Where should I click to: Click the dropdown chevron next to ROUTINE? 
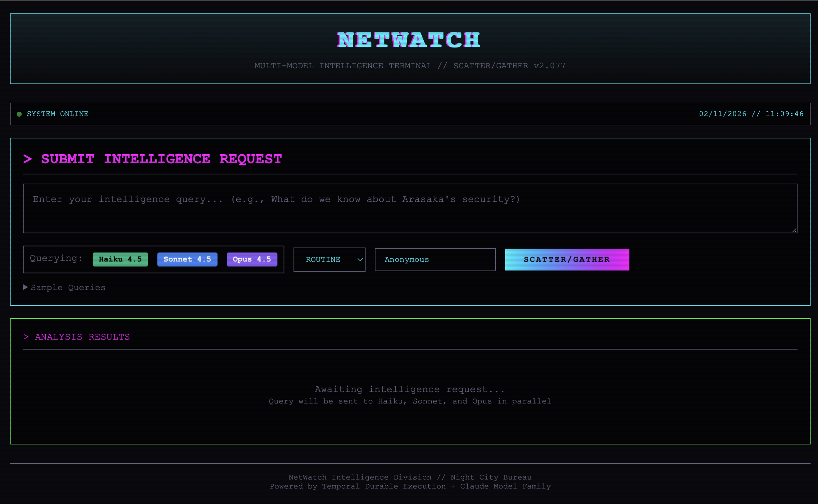tap(360, 260)
